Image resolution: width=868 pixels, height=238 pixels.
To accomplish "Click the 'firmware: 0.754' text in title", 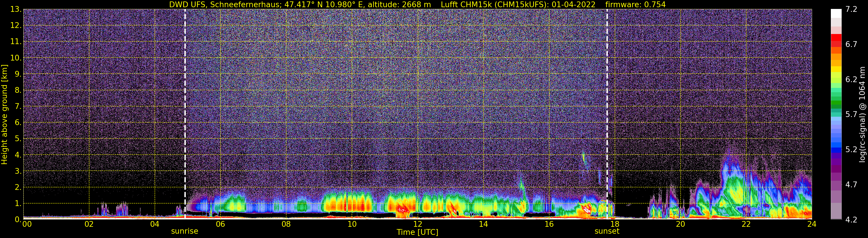I will pyautogui.click(x=636, y=5).
